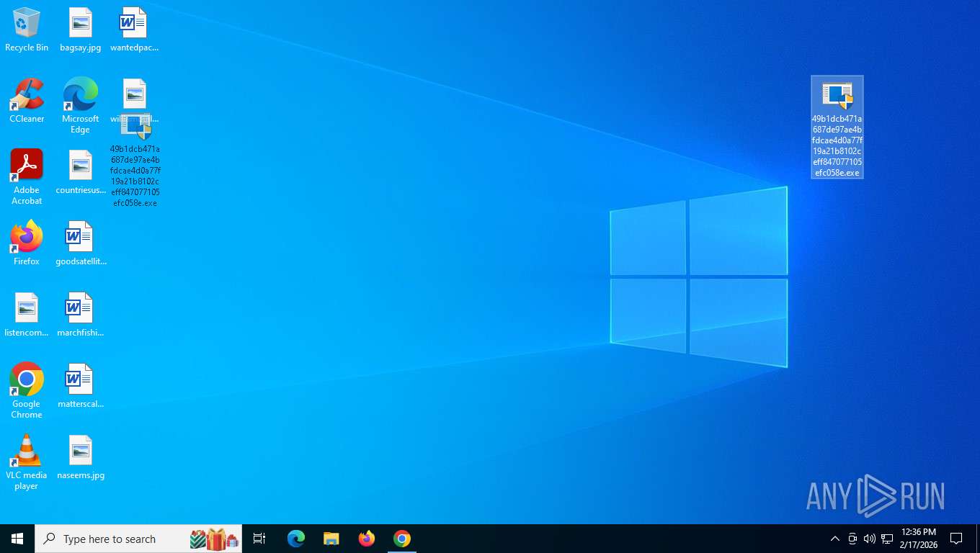The height and width of the screenshot is (553, 980).
Task: Launch Edge from the taskbar
Action: point(296,539)
